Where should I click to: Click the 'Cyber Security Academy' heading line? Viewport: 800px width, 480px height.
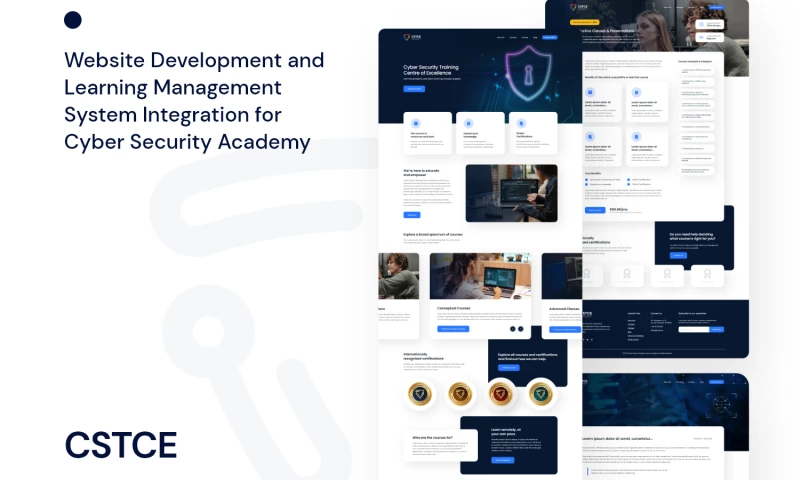tap(187, 142)
